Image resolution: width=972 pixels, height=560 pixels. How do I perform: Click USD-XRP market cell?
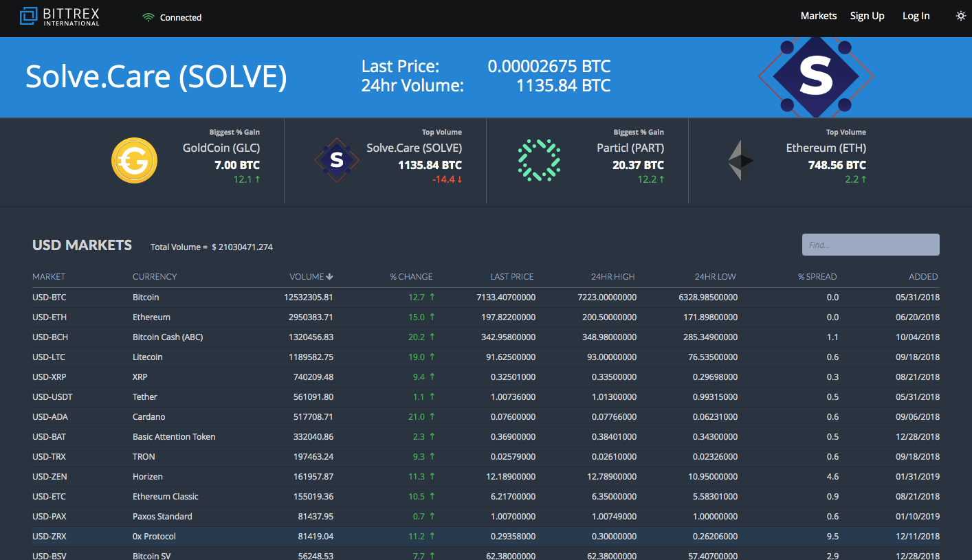click(x=50, y=377)
